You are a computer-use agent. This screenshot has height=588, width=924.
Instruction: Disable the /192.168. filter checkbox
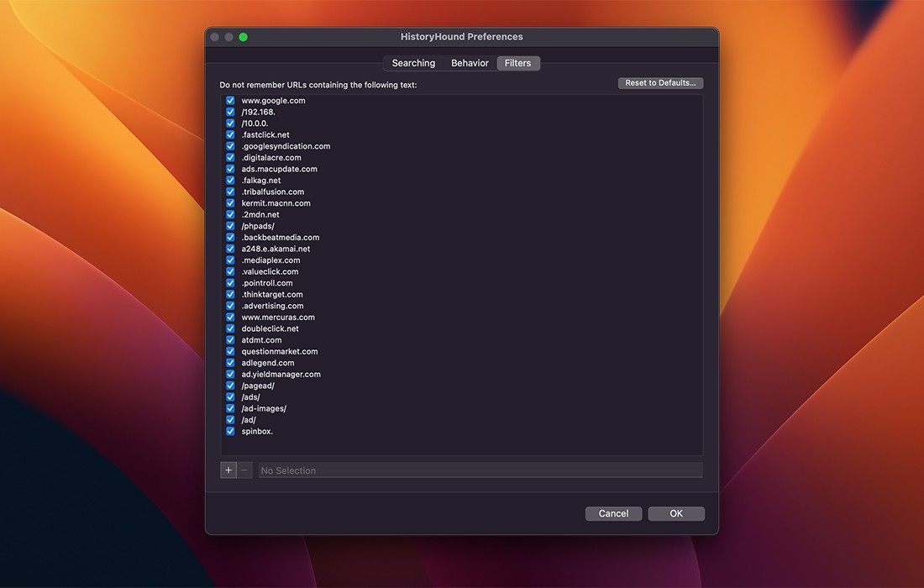(x=230, y=111)
